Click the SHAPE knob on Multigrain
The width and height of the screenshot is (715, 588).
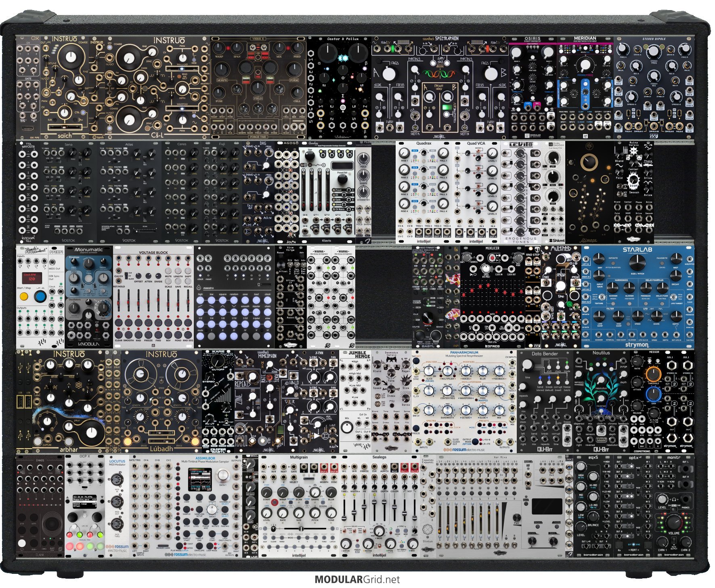click(x=315, y=492)
